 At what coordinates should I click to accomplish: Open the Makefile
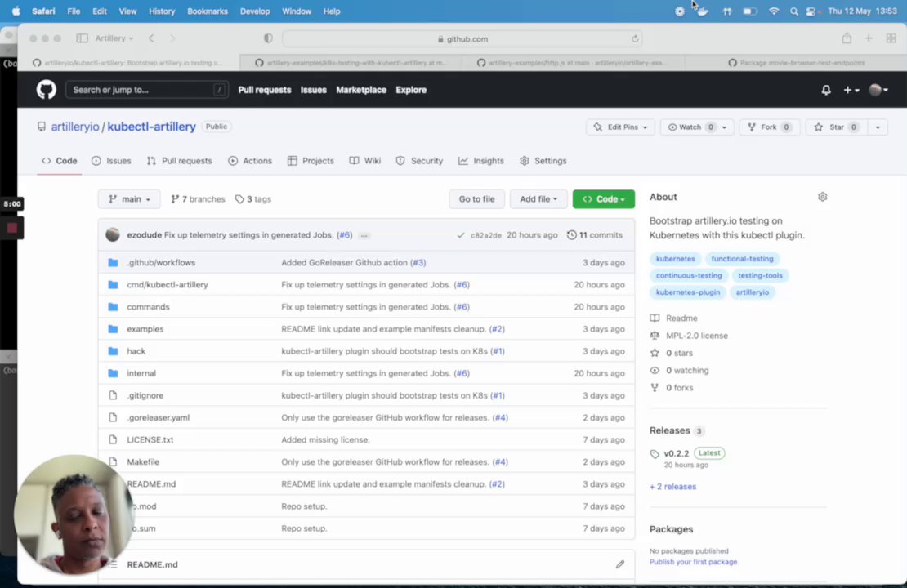[x=143, y=462]
